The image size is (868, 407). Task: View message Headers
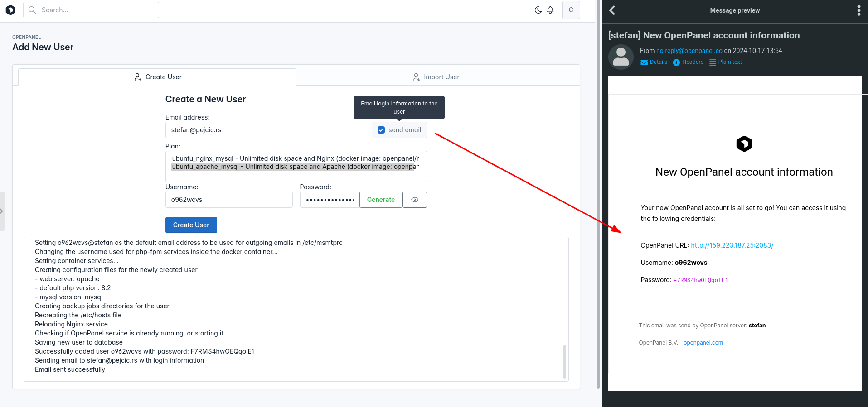point(689,62)
